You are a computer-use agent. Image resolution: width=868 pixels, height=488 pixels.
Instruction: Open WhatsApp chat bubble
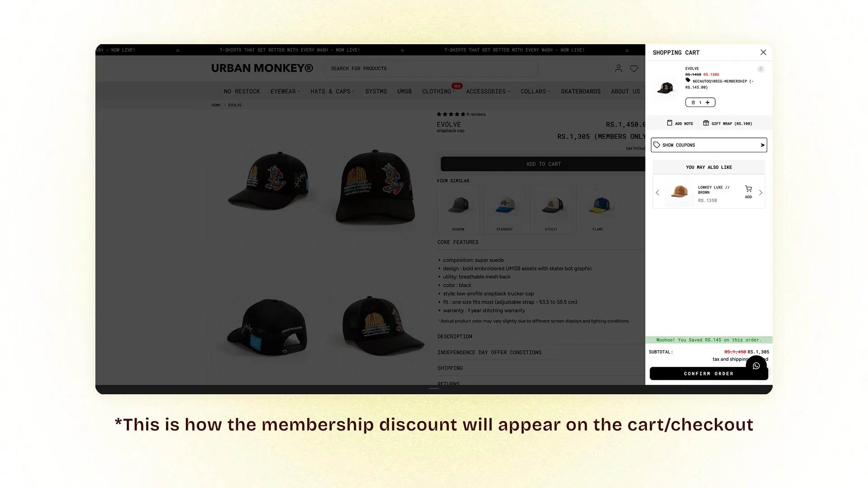756,366
